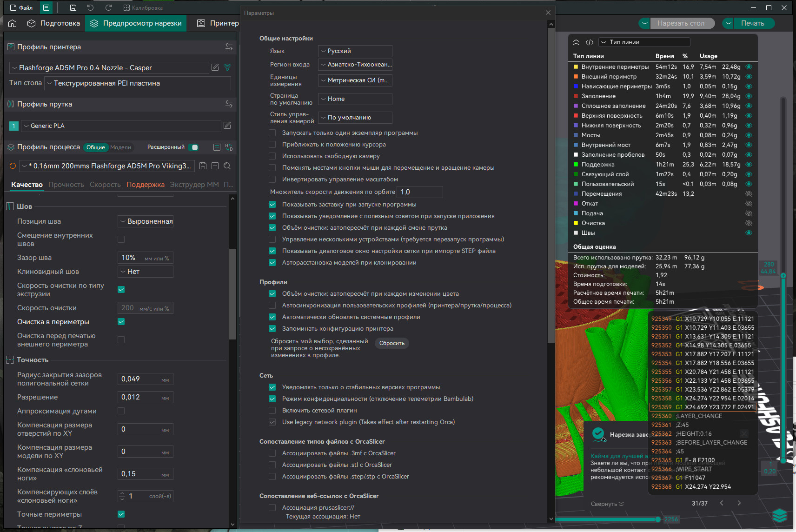The width and height of the screenshot is (796, 532).
Task: Enable the Аппроксимация дугами checkbox
Action: coord(121,411)
